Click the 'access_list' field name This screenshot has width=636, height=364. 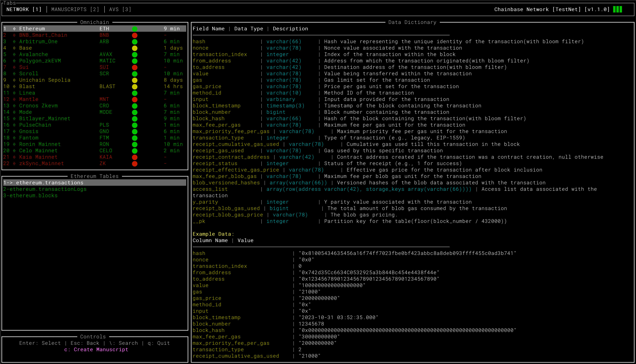tap(210, 189)
